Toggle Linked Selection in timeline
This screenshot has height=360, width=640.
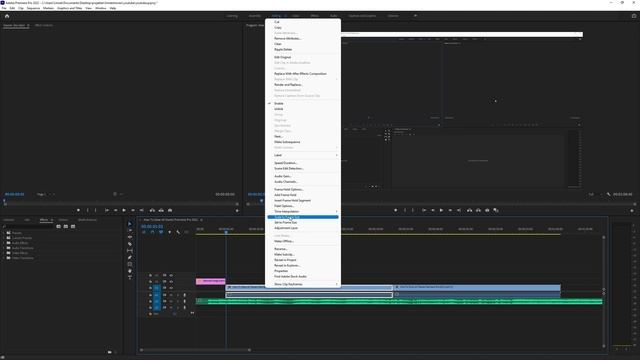[x=161, y=232]
